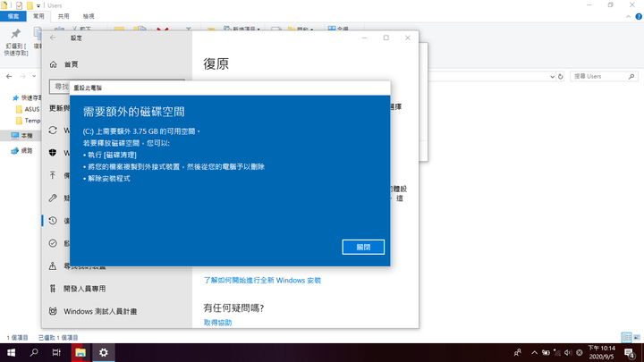The image size is (644, 362).
Task: Open the 檔案 tab in File Explorer
Action: pyautogui.click(x=13, y=16)
